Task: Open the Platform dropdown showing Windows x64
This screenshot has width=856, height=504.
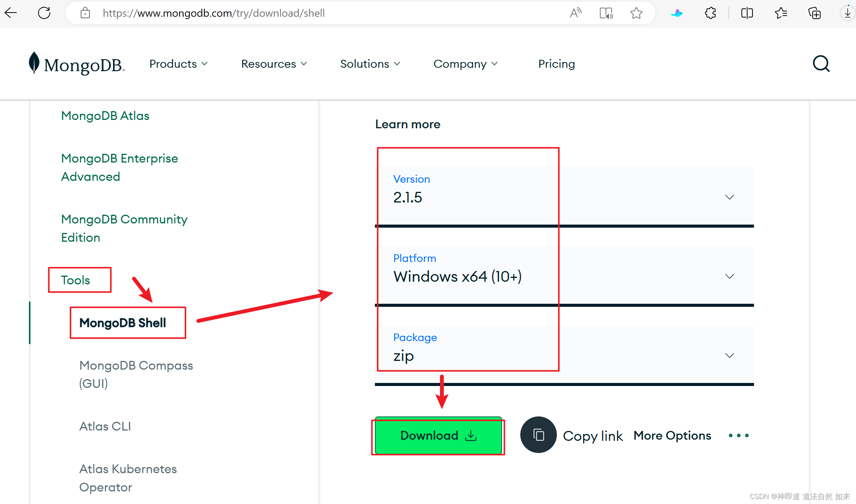Action: click(x=729, y=276)
